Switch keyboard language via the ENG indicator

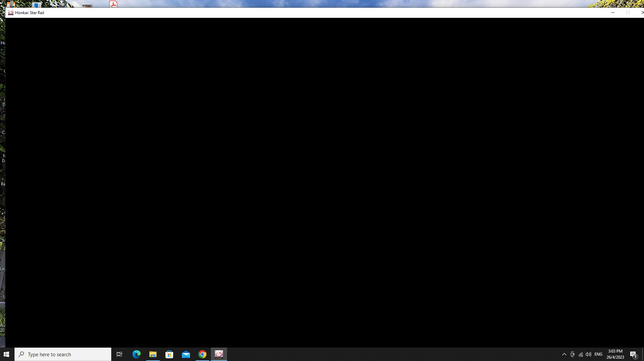(599, 354)
